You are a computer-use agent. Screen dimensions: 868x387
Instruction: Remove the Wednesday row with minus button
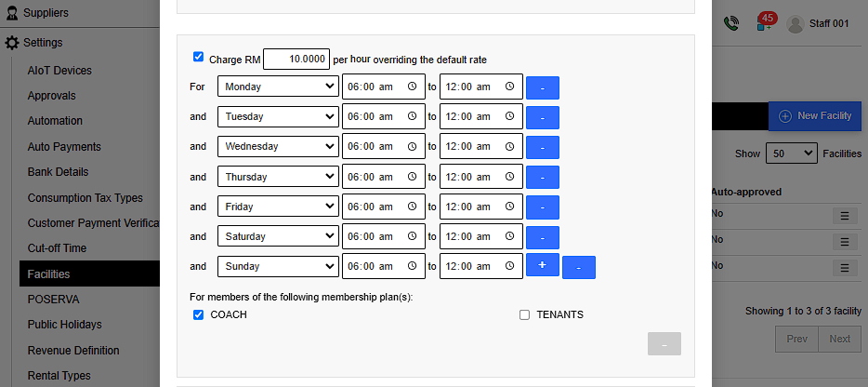pyautogui.click(x=542, y=147)
